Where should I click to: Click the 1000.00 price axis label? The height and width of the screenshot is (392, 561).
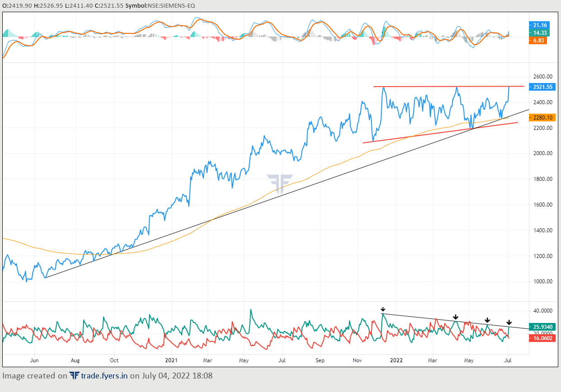542,281
